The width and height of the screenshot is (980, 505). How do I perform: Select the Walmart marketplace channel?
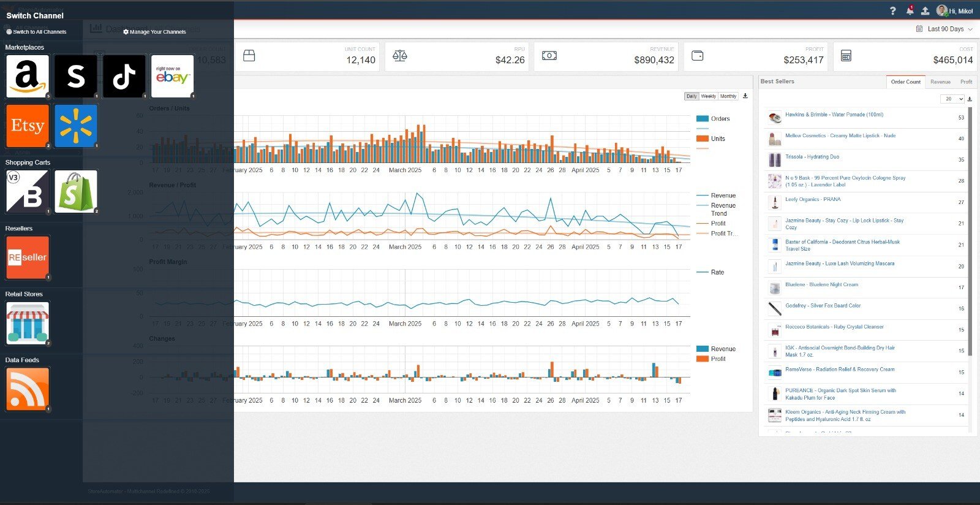[76, 126]
